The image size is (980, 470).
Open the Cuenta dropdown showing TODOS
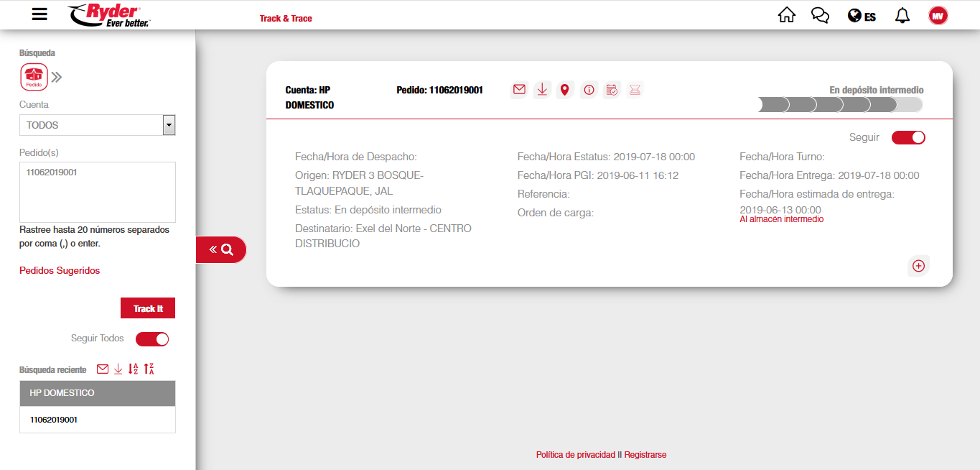point(97,125)
